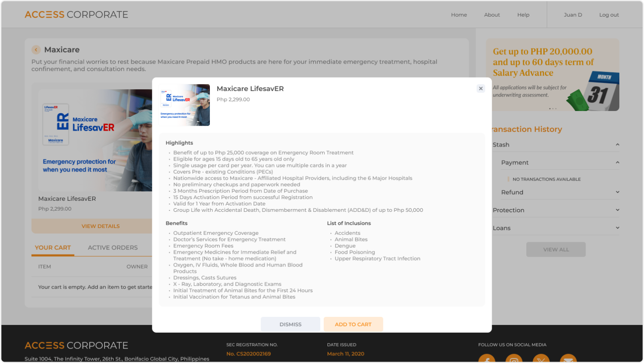Open the Facebook social media icon
Screen dimensions: 644x363
coord(487,359)
